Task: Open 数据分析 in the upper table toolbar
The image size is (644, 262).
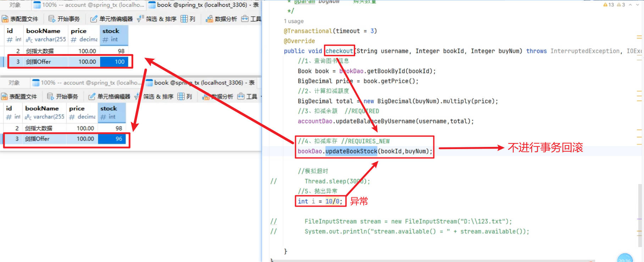Action: pyautogui.click(x=222, y=19)
